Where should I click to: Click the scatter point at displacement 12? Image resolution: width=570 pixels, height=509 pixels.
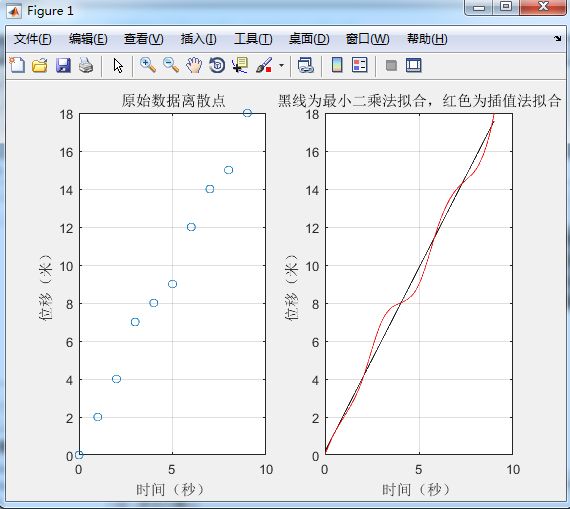click(x=191, y=227)
